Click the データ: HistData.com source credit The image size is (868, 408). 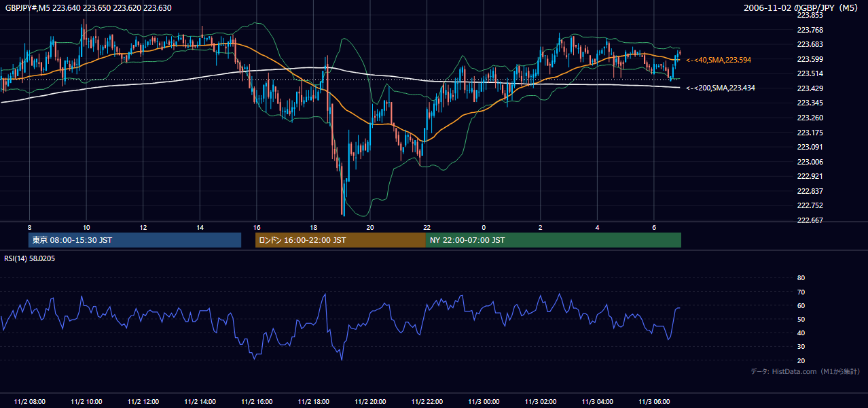point(806,371)
